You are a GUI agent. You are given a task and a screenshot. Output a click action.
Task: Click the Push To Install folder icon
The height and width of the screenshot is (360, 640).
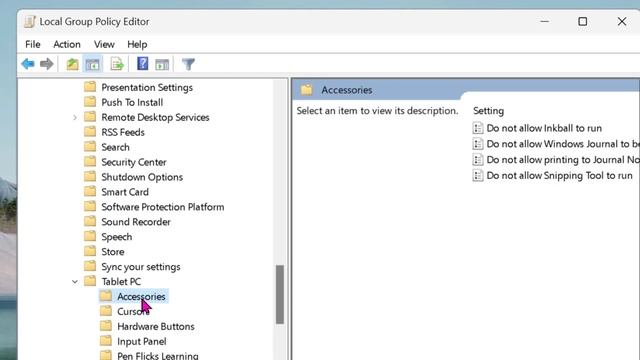[x=90, y=102]
